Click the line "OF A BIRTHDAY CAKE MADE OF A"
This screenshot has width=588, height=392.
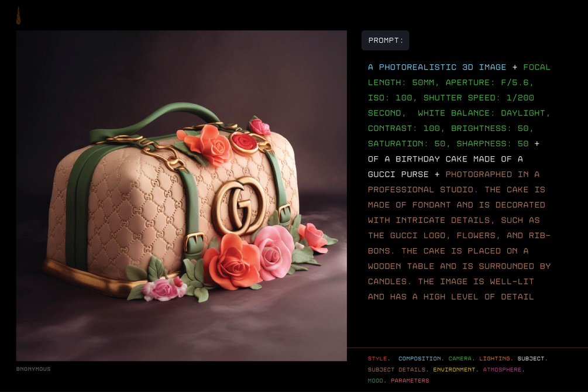pos(445,159)
